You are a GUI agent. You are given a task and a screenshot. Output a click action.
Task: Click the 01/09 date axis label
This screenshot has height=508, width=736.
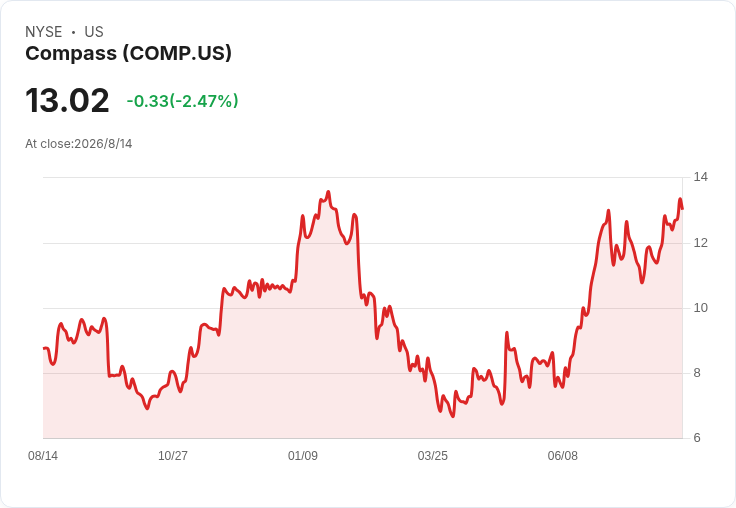tap(303, 455)
